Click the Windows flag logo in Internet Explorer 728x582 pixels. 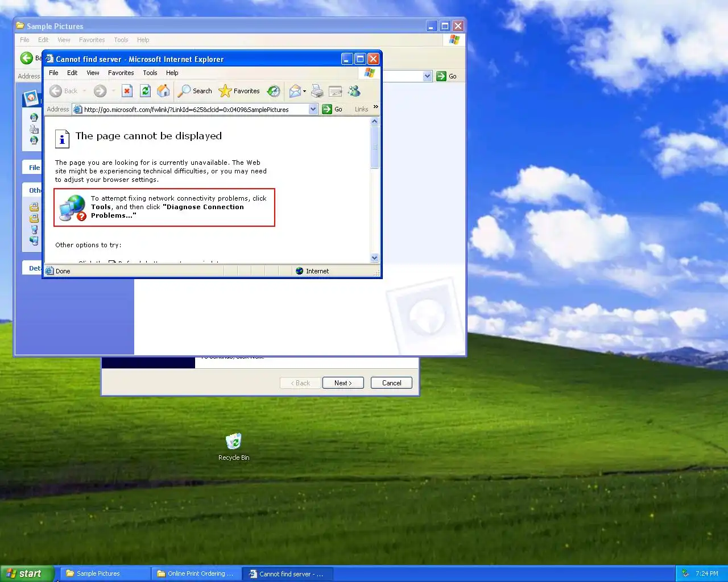[x=370, y=73]
